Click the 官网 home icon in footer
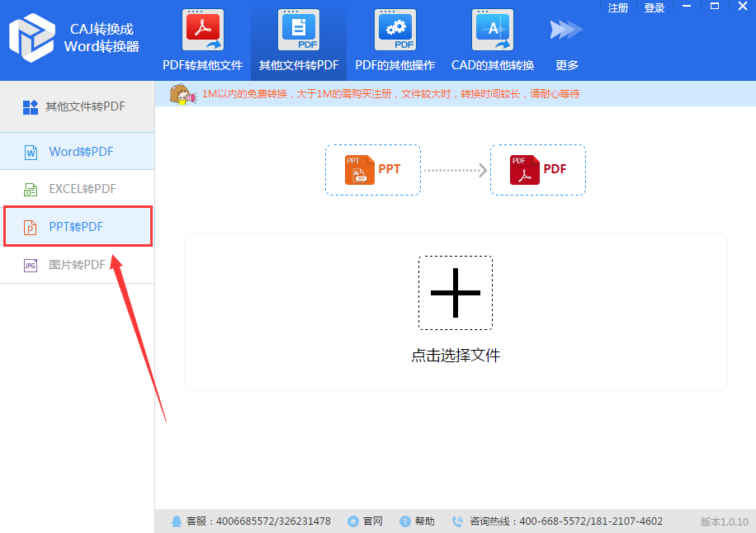The image size is (756, 533). point(353,521)
